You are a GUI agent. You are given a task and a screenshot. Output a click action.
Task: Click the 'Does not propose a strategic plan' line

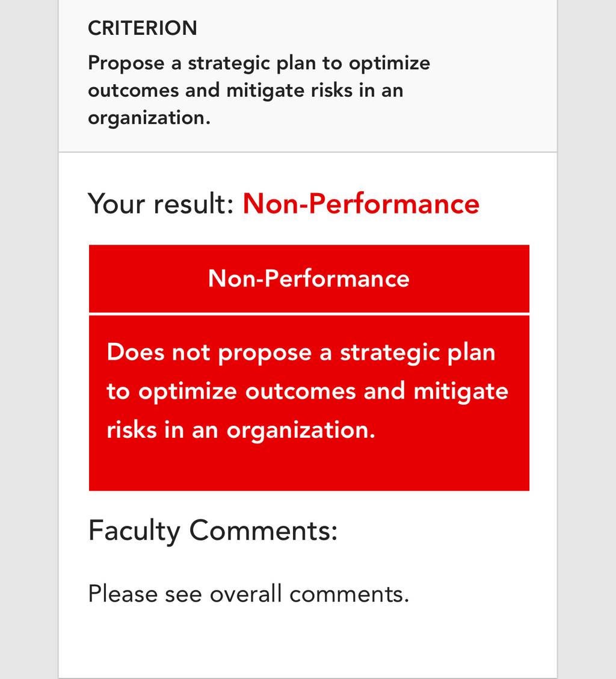pos(301,352)
